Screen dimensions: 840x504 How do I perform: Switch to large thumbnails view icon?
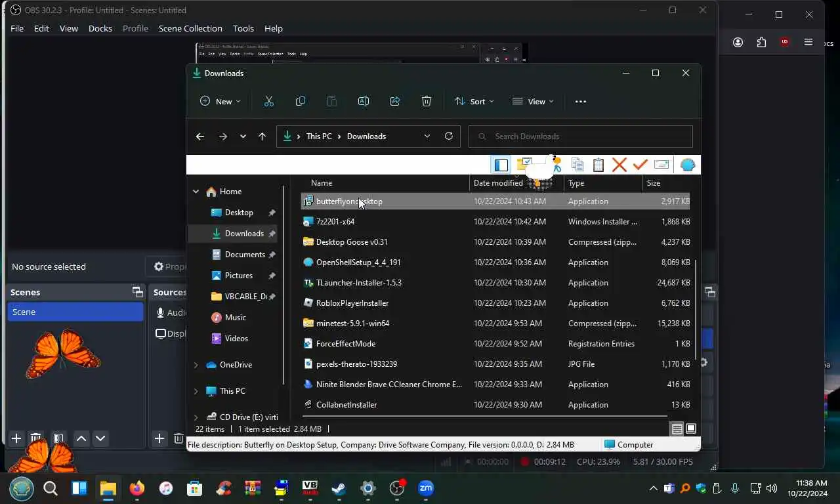pos(691,429)
